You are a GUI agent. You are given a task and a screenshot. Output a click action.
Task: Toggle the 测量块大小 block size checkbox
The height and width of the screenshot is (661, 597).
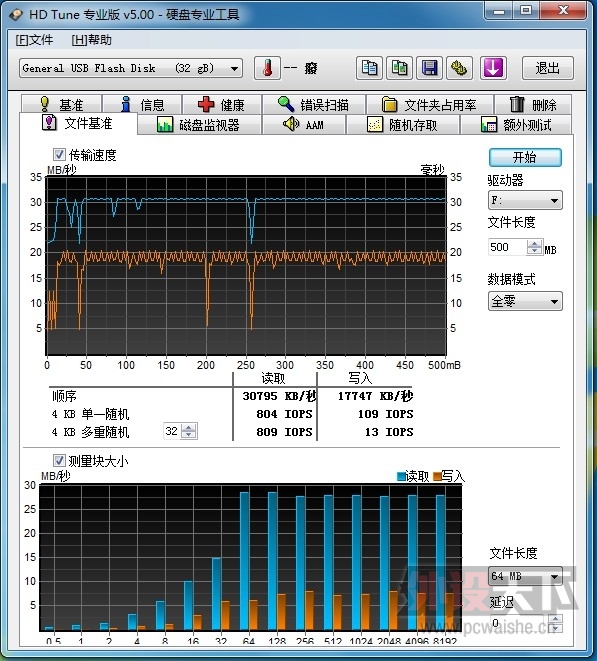tap(59, 460)
